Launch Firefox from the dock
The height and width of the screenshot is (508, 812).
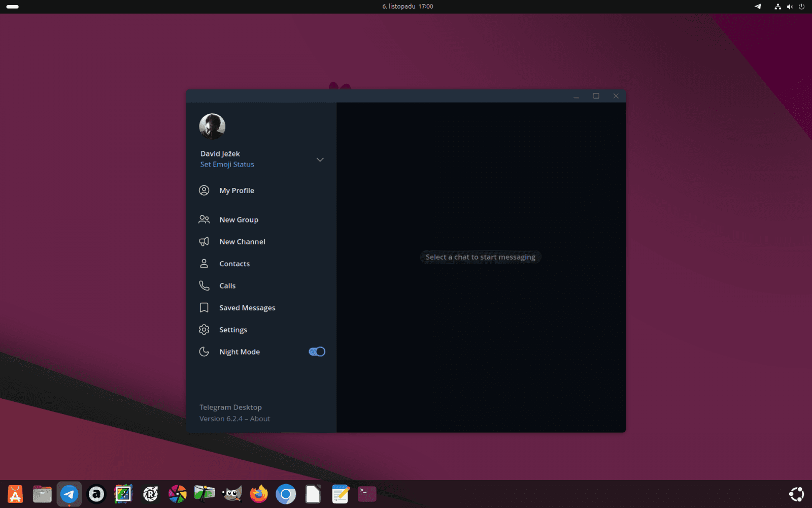tap(259, 494)
